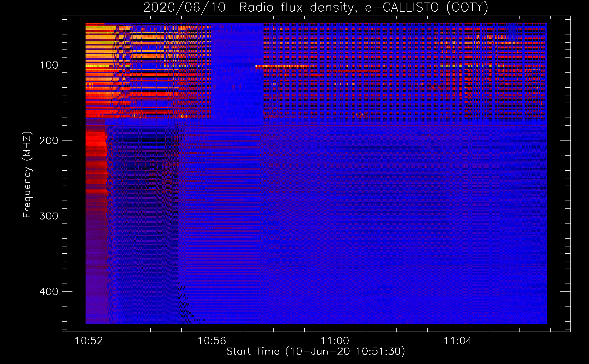Click the '11:04' time tick label
This screenshot has width=589, height=364.
[458, 341]
